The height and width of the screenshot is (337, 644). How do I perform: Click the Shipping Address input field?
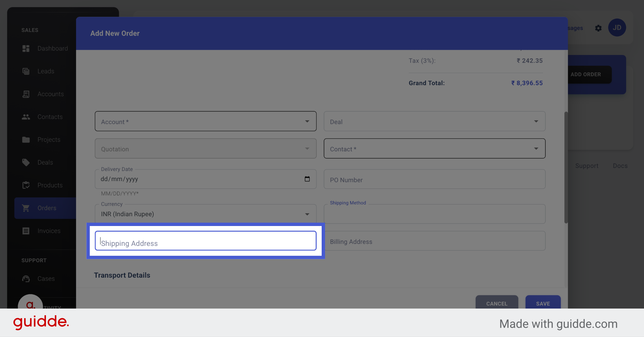click(205, 240)
